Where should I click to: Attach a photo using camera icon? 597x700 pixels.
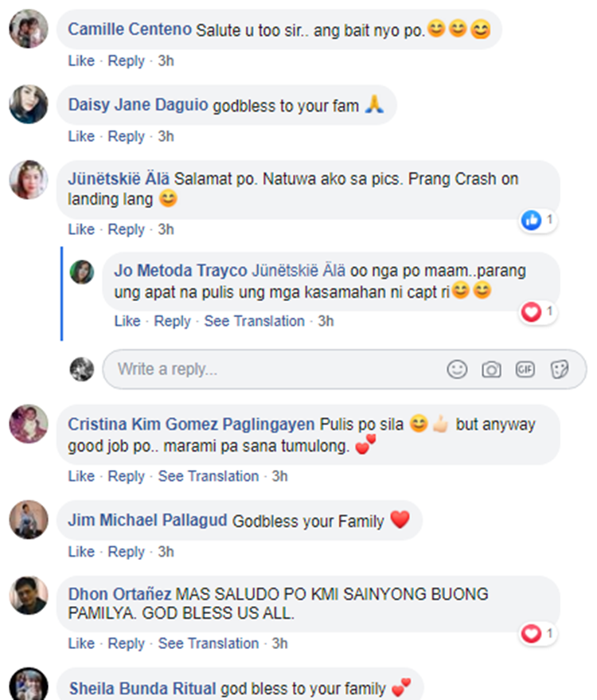pyautogui.click(x=491, y=370)
